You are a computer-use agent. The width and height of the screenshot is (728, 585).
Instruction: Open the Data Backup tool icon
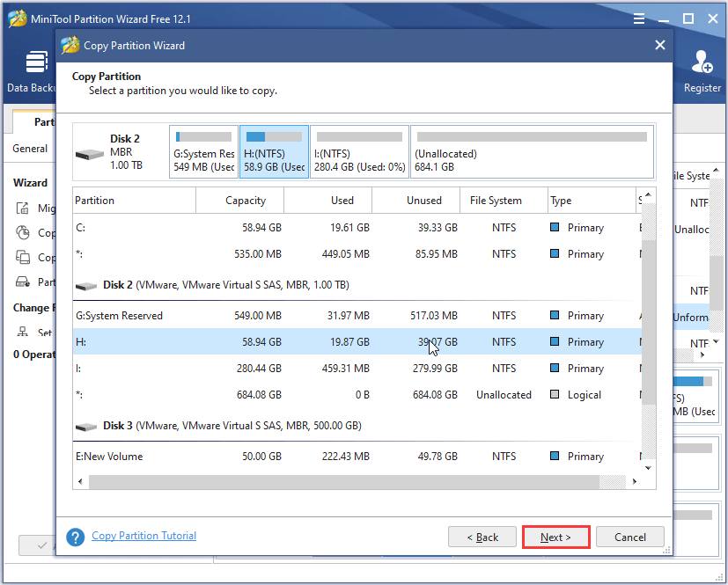click(37, 62)
